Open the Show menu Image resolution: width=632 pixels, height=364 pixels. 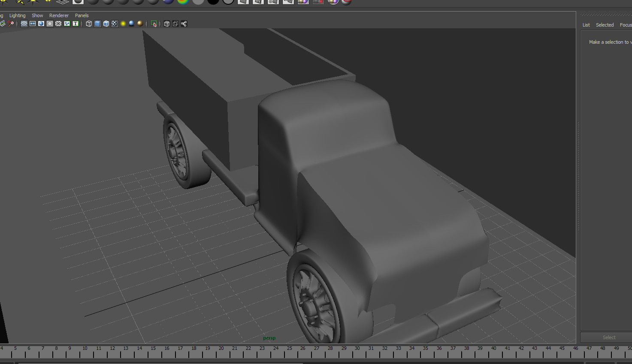[37, 15]
